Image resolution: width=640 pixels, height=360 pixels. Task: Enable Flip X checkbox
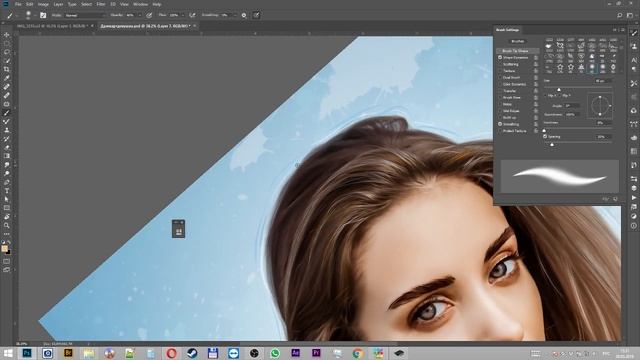point(546,95)
